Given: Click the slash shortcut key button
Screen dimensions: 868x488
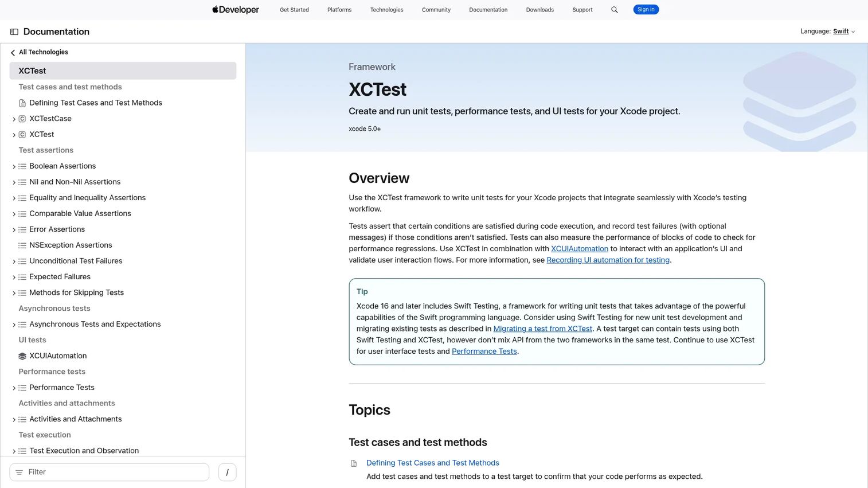Looking at the screenshot, I should 228,473.
